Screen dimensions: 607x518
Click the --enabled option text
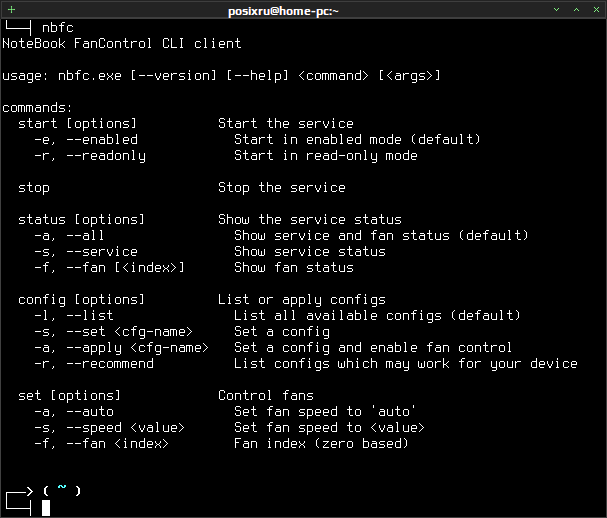pos(102,139)
